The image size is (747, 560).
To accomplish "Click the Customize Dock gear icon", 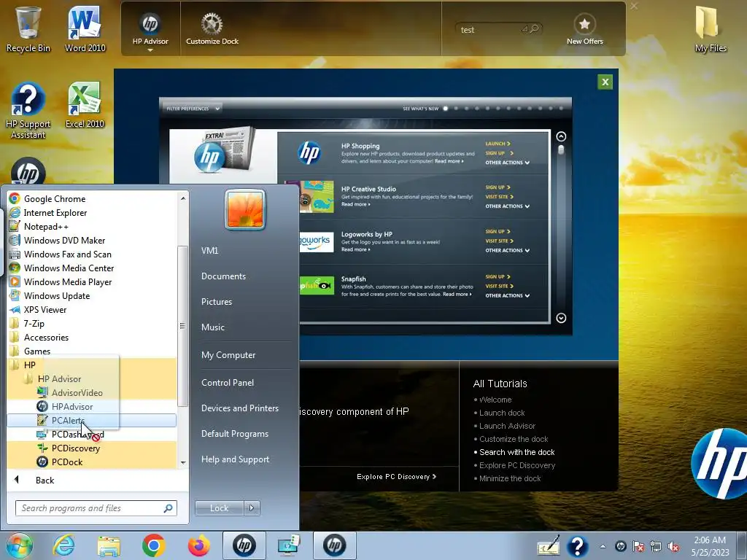I will pyautogui.click(x=212, y=24).
